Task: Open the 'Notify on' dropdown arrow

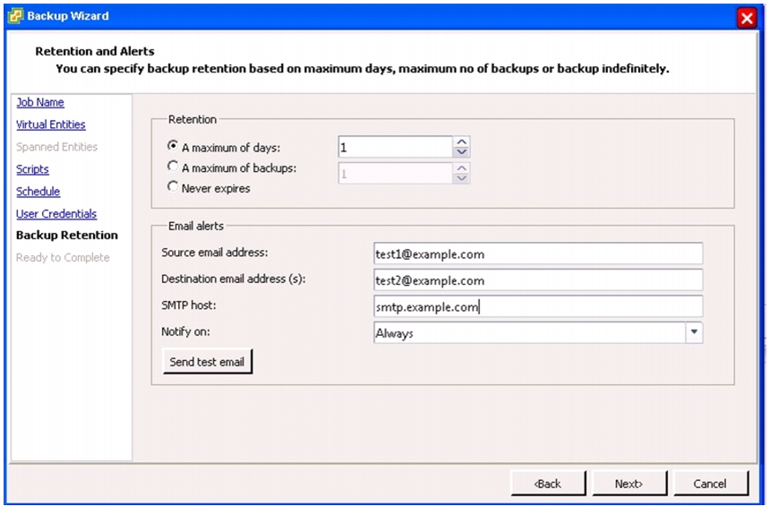Action: point(694,332)
